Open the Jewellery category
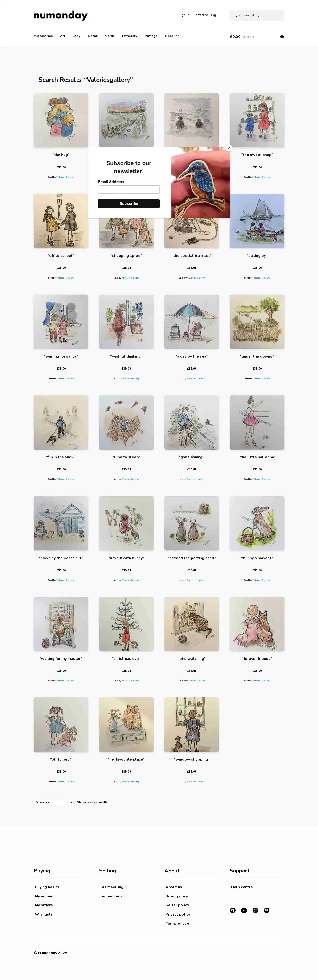The image size is (318, 980). coord(130,36)
